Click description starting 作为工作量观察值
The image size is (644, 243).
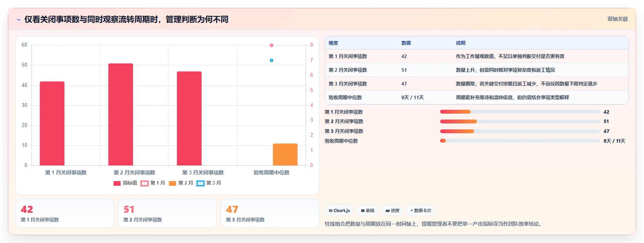click(510, 56)
